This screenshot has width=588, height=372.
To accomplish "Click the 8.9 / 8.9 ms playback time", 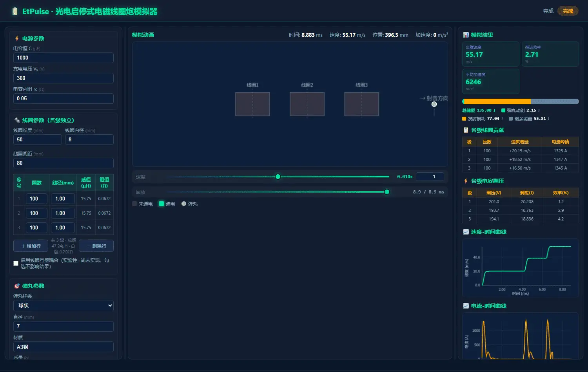I will (x=428, y=192).
